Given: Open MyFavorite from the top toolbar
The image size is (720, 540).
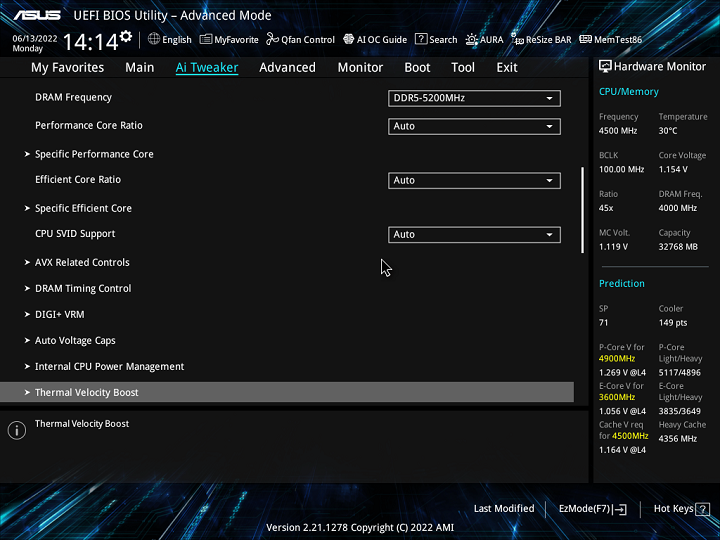Looking at the screenshot, I should point(229,40).
